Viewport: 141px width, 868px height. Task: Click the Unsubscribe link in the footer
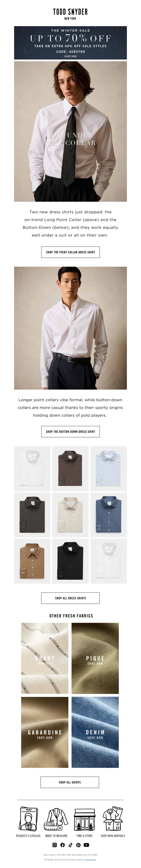[x=90, y=860]
